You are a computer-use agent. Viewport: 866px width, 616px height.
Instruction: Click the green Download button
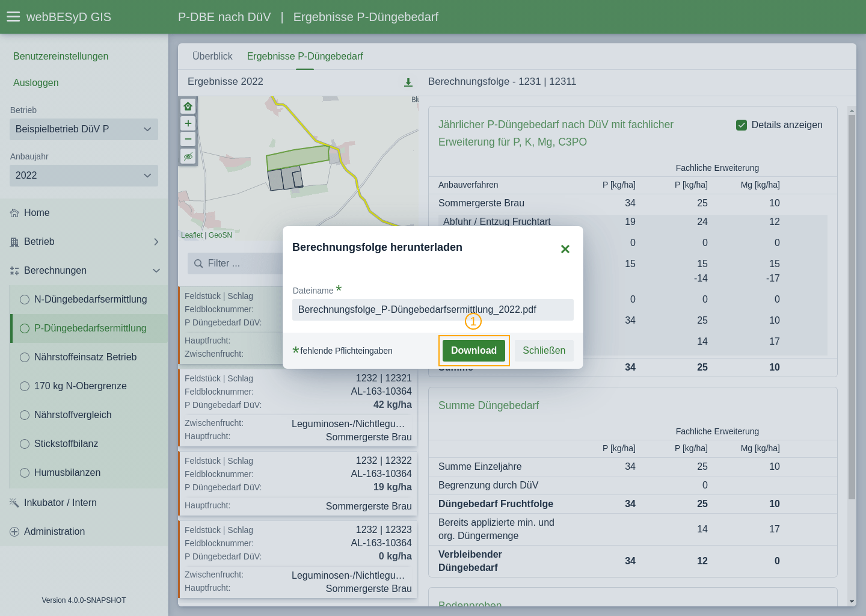[x=474, y=351]
